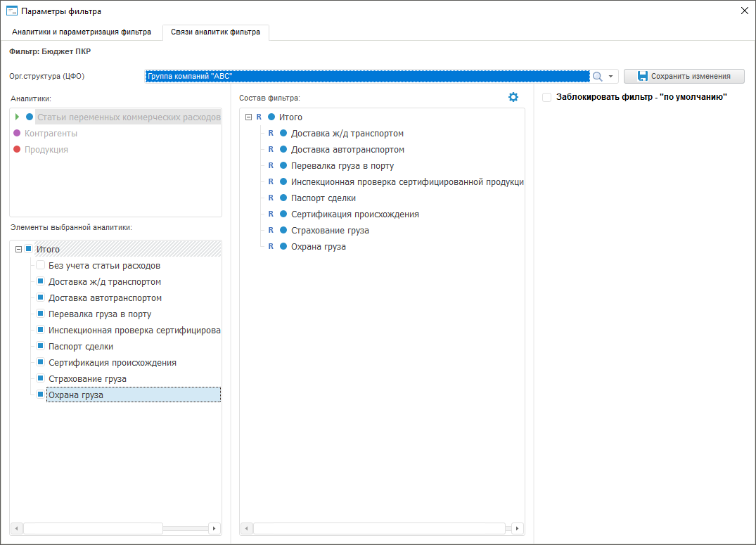This screenshot has width=756, height=545.
Task: Select Продукция analytic
Action: coord(46,150)
